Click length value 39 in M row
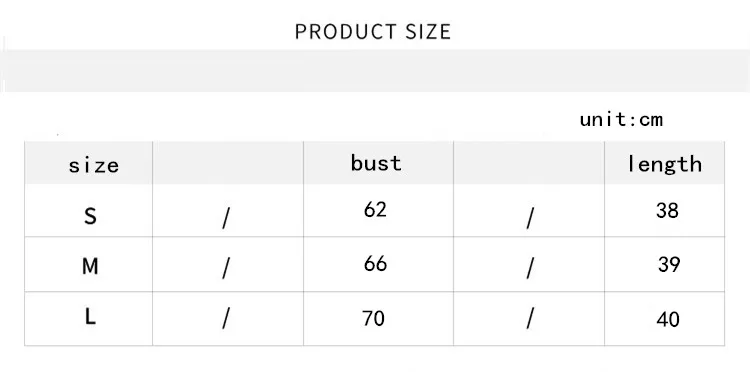 tap(669, 264)
